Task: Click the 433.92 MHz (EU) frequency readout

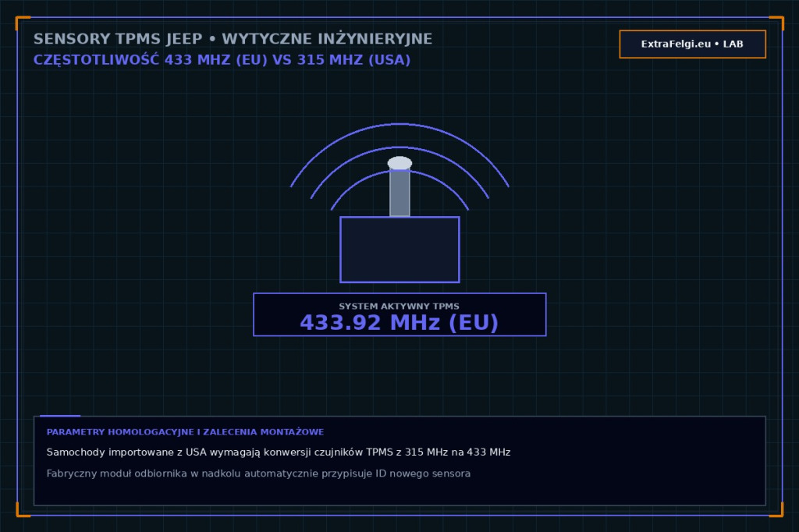Action: tap(399, 323)
